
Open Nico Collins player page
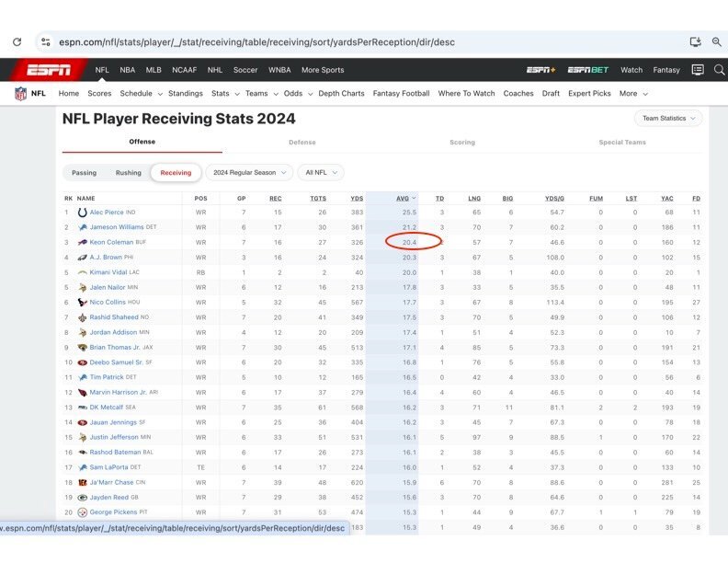(108, 302)
